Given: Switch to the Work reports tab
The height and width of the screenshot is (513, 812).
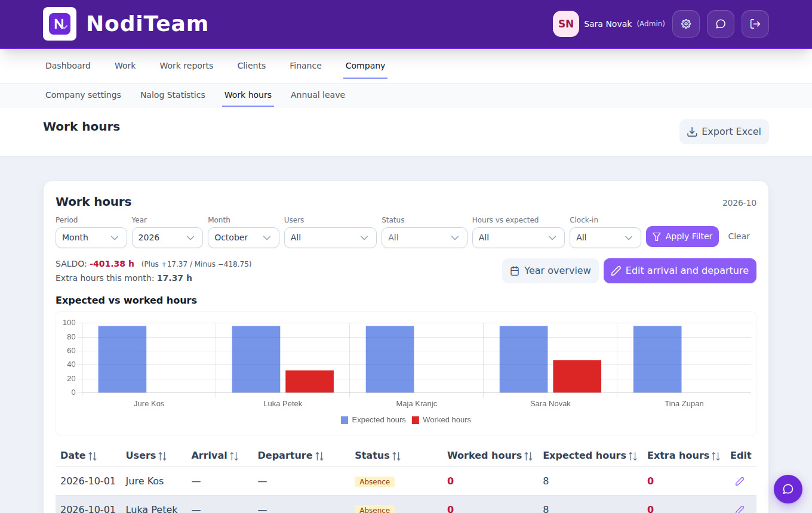Looking at the screenshot, I should [x=186, y=66].
